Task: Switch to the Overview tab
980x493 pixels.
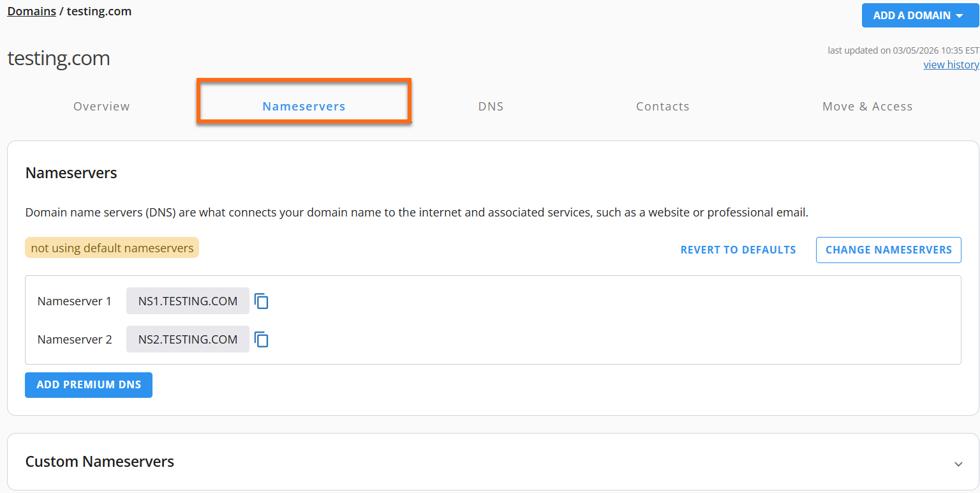Action: click(101, 107)
